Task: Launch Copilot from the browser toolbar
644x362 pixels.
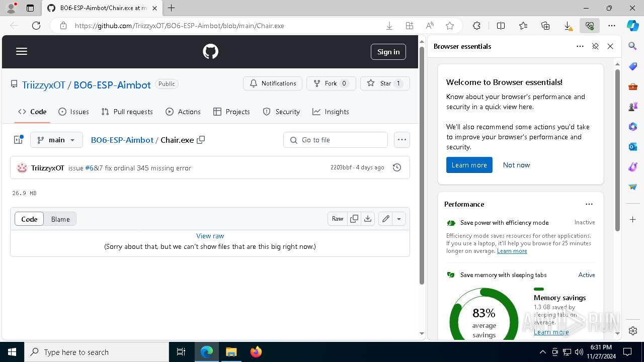Action: tap(633, 26)
